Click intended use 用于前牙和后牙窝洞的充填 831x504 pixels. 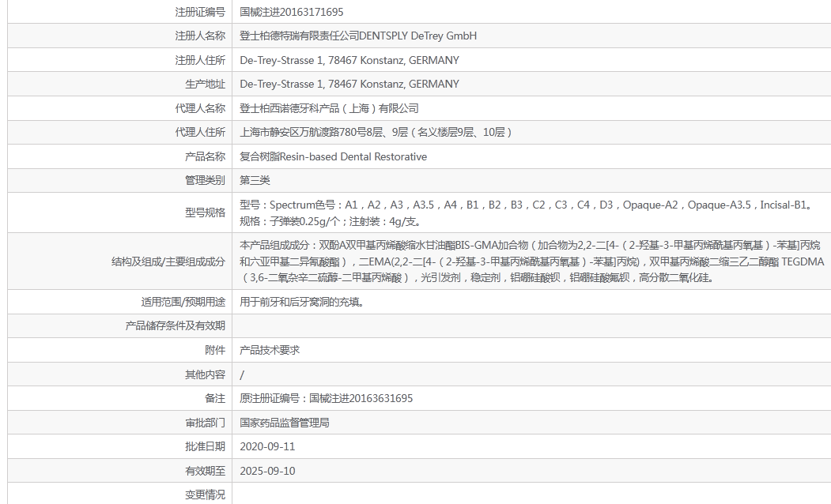tap(301, 302)
